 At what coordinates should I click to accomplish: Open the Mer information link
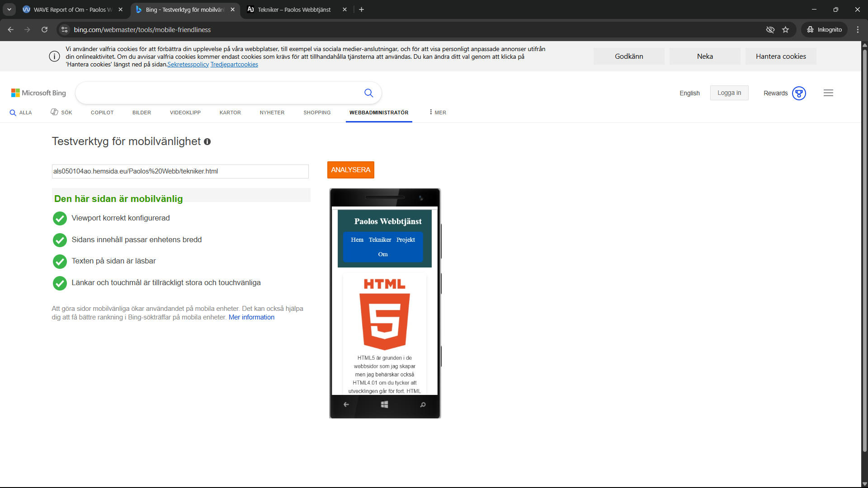[251, 317]
